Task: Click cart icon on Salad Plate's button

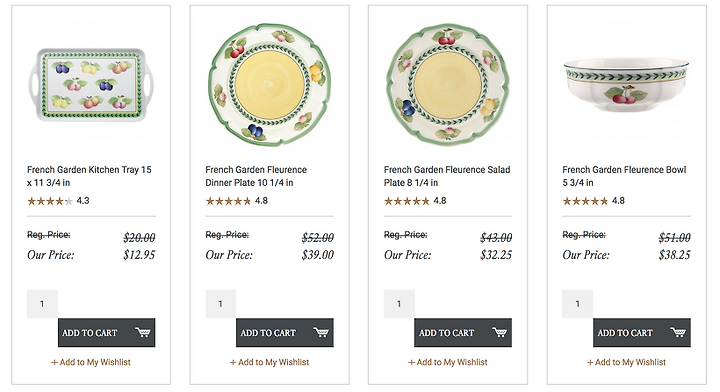Action: [x=500, y=332]
